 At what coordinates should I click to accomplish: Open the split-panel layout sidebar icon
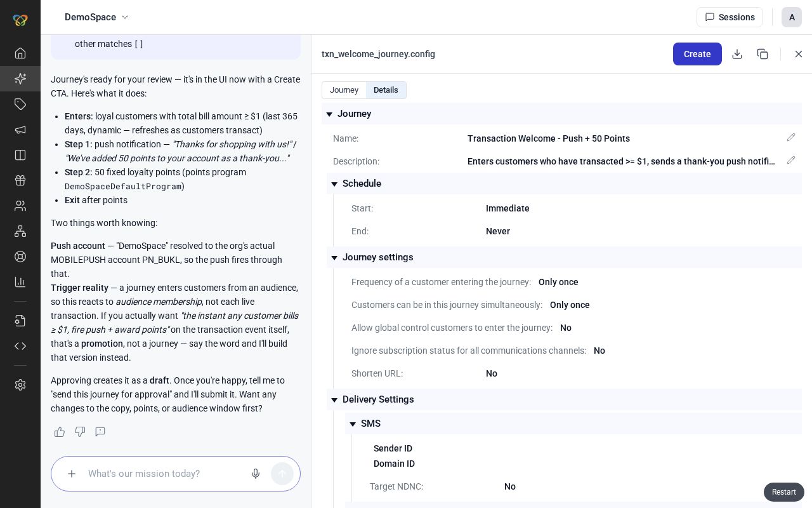click(x=20, y=155)
